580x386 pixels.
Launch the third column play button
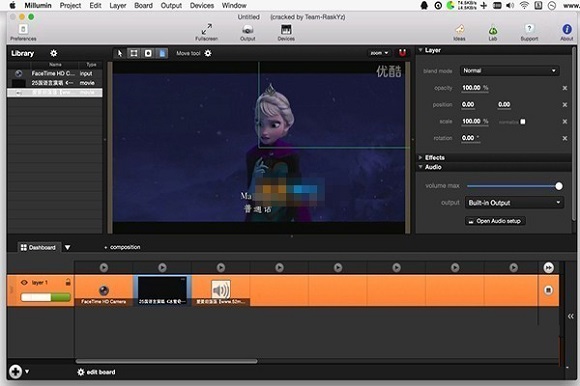(221, 267)
